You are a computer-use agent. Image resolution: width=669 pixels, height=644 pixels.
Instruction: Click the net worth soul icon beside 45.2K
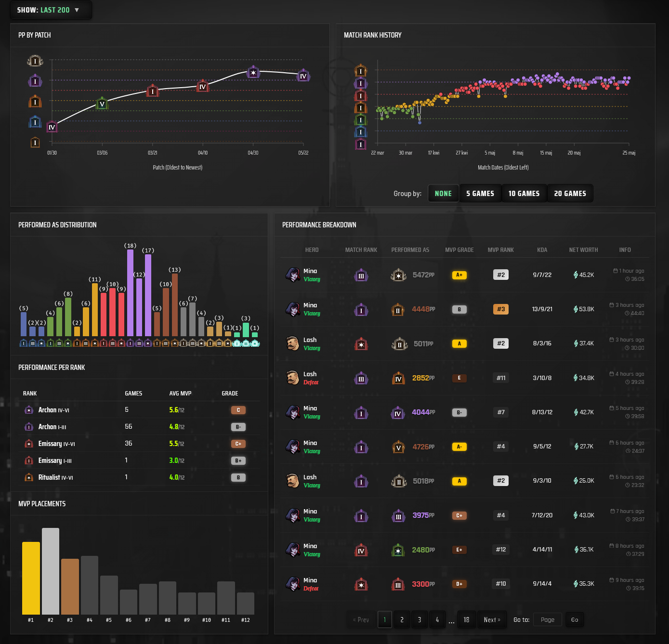576,275
